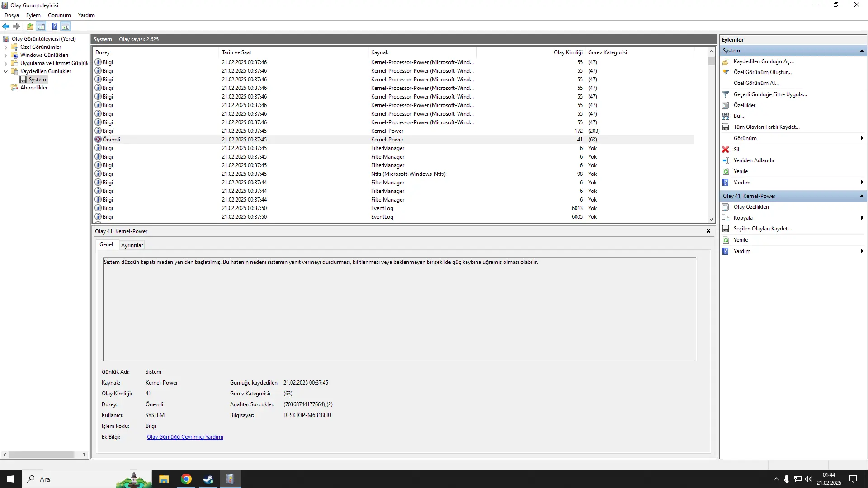Sort events by Düzey column header
The width and height of the screenshot is (868, 488).
coord(156,52)
